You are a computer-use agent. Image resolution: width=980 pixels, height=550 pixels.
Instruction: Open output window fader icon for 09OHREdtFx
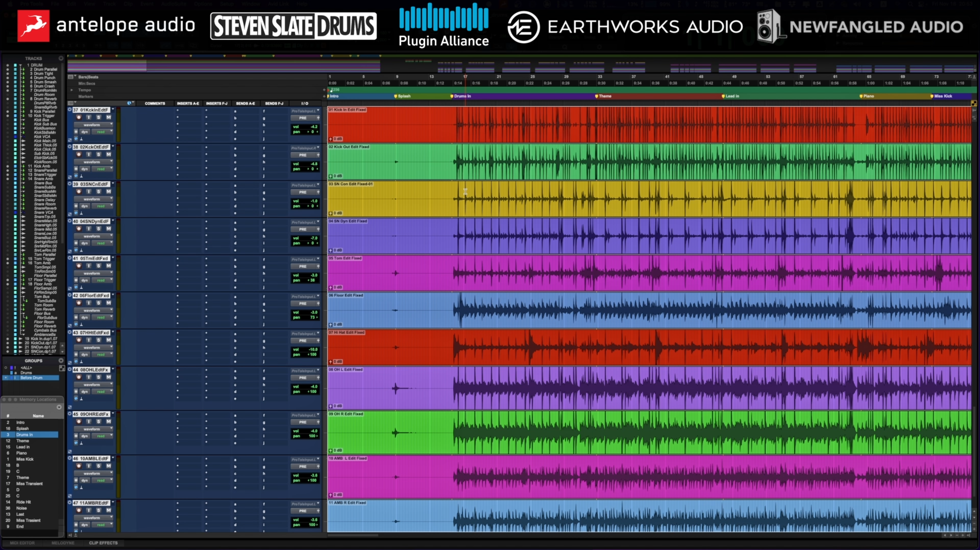pyautogui.click(x=318, y=422)
